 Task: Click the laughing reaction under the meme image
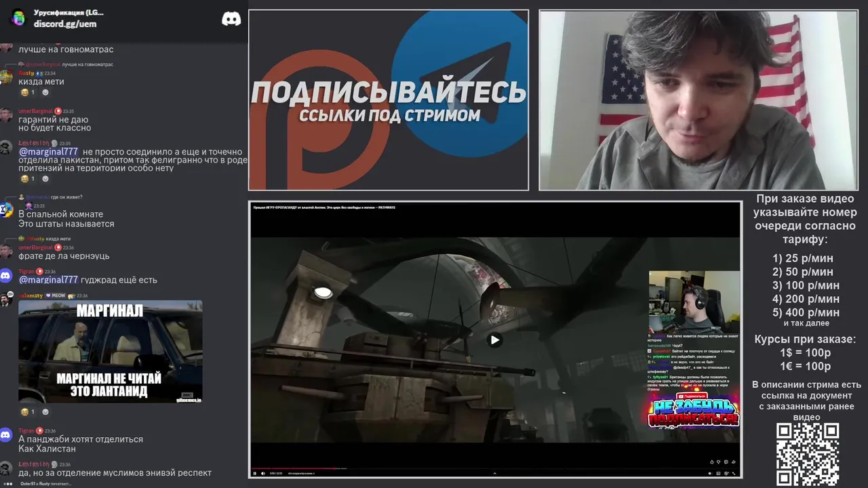coord(28,411)
